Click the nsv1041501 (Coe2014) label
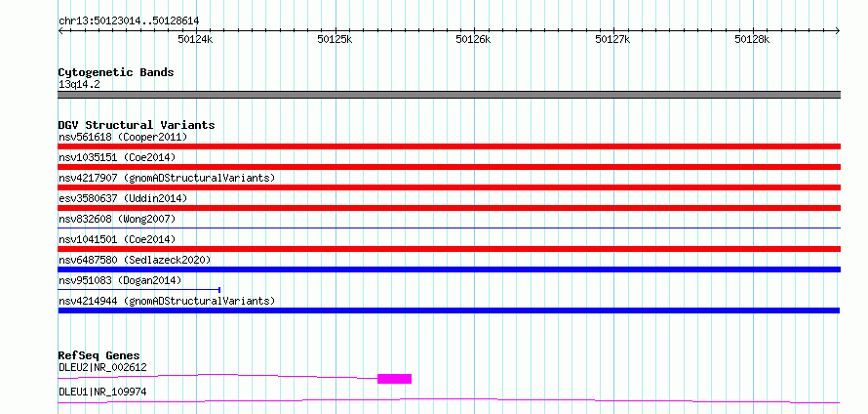The width and height of the screenshot is (868, 414). [x=117, y=239]
